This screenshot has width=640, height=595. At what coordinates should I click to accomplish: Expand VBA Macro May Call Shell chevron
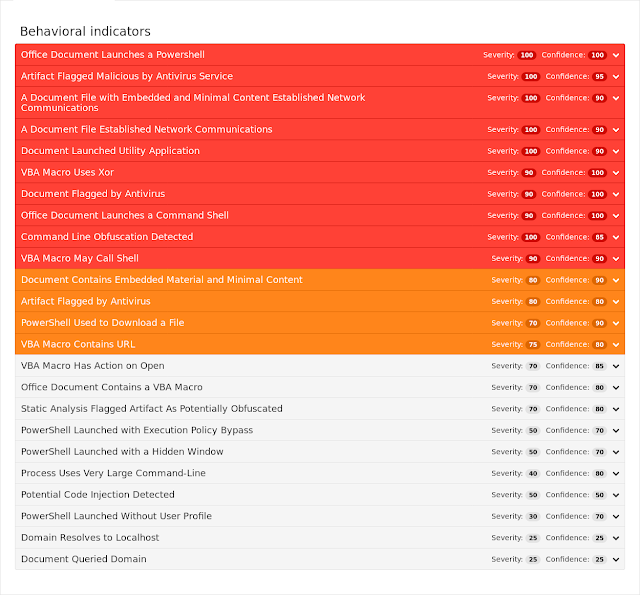pos(616,259)
